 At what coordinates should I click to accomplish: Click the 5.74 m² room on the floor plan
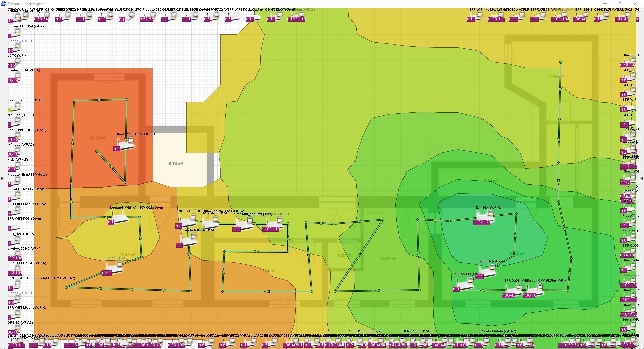point(176,164)
